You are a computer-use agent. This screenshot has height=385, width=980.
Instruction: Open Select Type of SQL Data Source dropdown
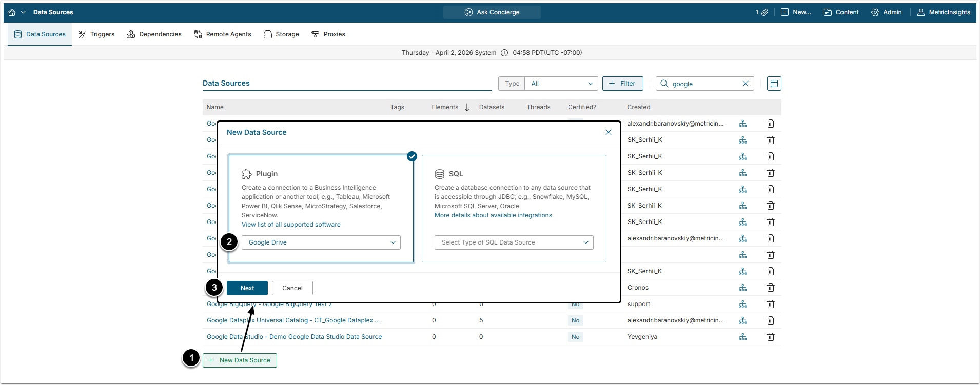point(514,242)
